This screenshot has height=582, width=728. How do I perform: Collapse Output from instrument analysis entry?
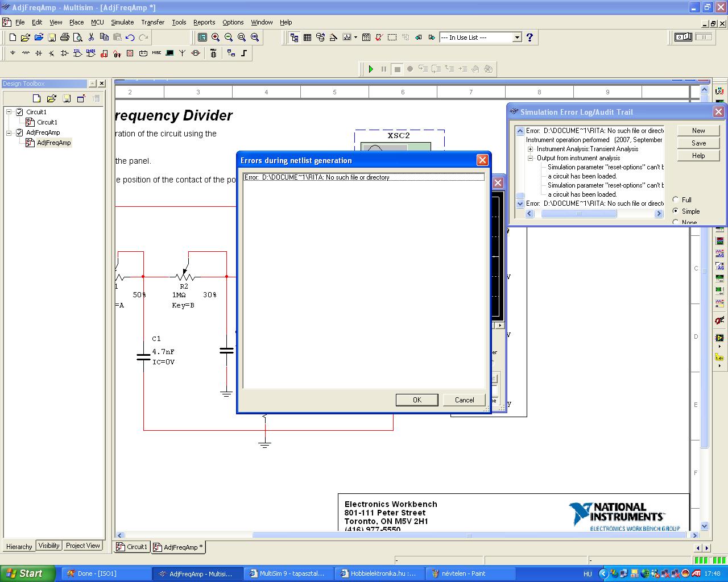point(530,158)
